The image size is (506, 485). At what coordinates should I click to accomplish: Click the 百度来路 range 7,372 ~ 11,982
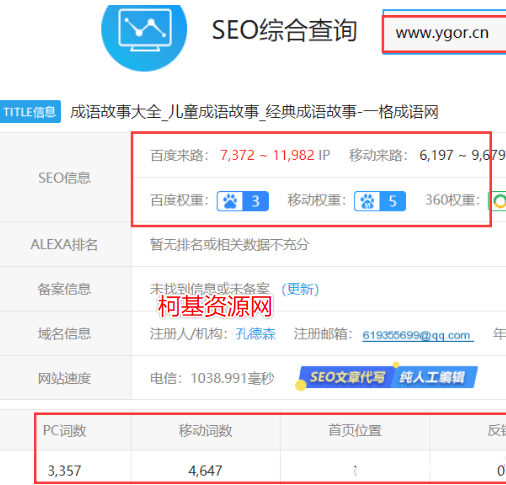tap(267, 155)
